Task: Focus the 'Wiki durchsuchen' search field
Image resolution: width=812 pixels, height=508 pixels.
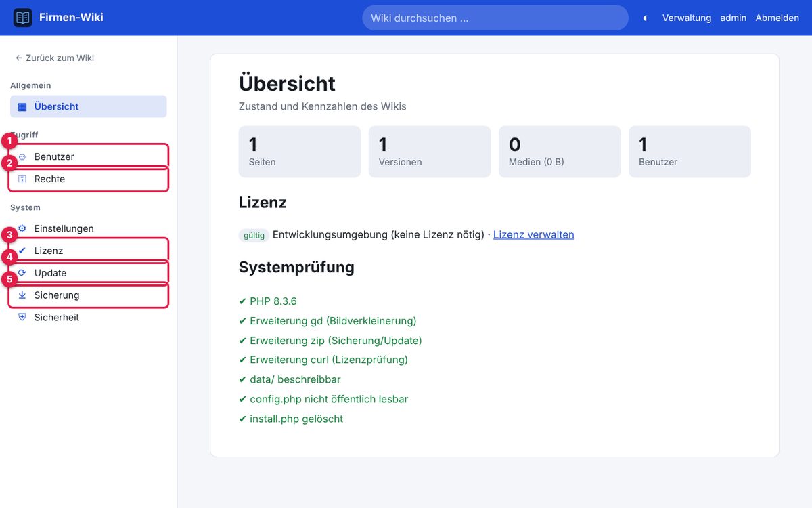Action: [495, 18]
